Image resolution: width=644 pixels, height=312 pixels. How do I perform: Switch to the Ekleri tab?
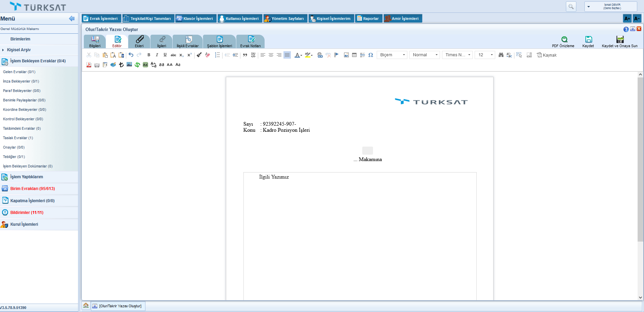[139, 41]
